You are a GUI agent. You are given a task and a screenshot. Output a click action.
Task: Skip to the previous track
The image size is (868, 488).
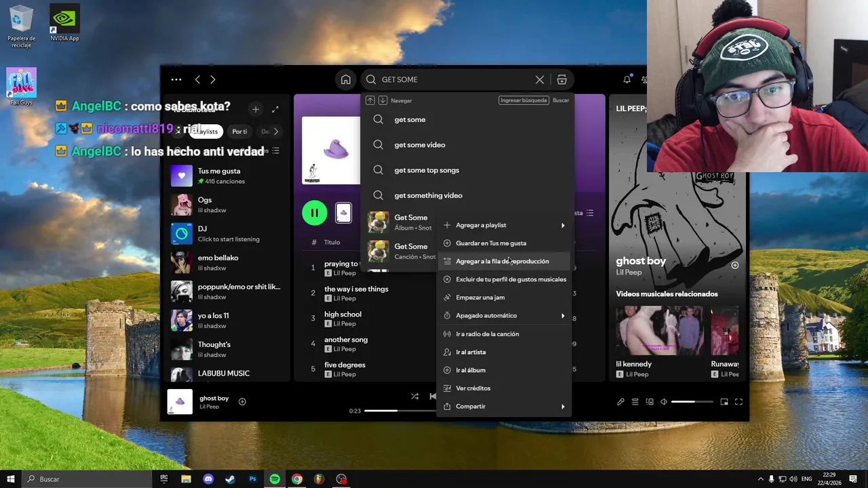[433, 396]
